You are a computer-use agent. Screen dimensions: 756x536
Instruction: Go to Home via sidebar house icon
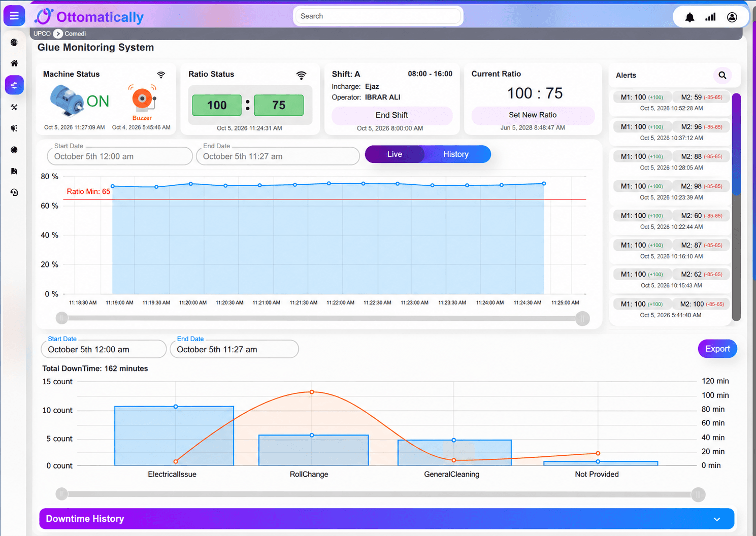click(x=14, y=63)
